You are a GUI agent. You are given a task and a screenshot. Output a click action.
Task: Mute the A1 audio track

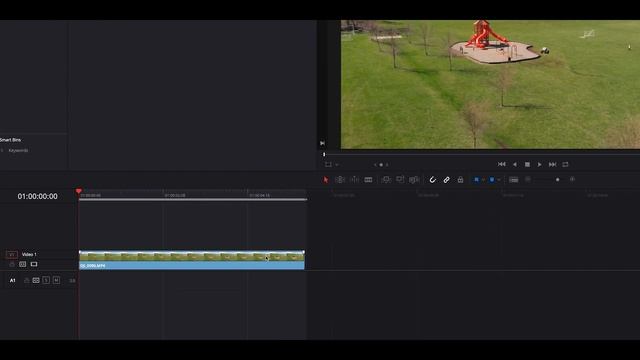point(56,280)
